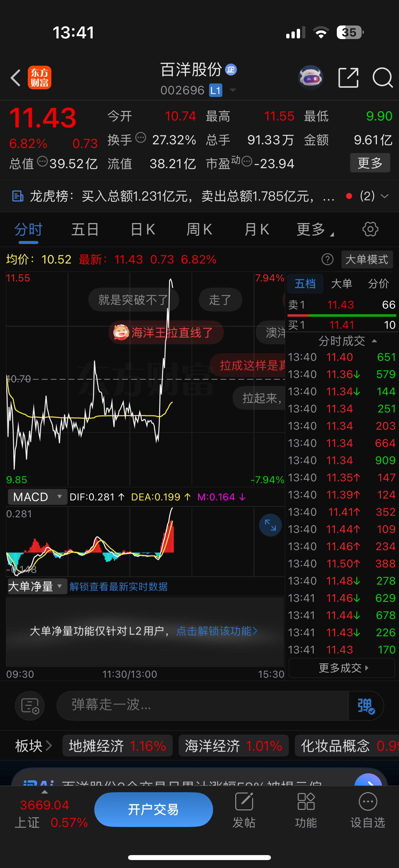Image resolution: width=399 pixels, height=868 pixels.
Task: Open the 功能 functions icon
Action: (x=306, y=810)
